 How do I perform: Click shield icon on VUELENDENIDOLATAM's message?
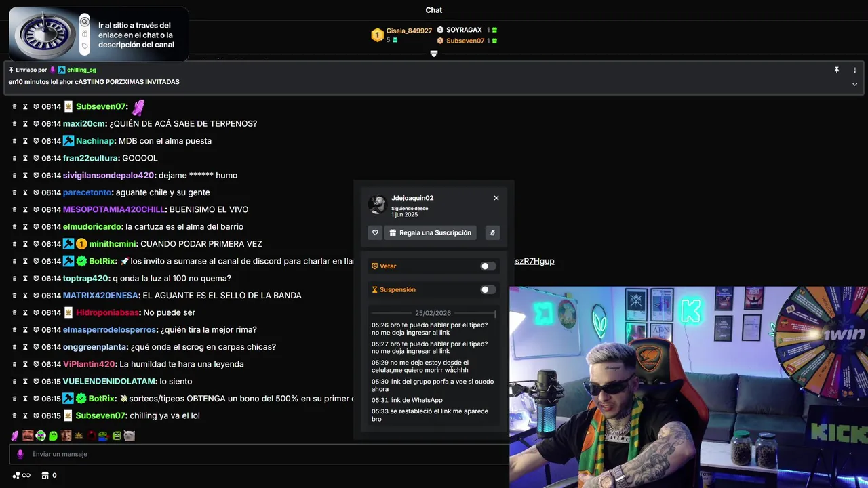(36, 382)
